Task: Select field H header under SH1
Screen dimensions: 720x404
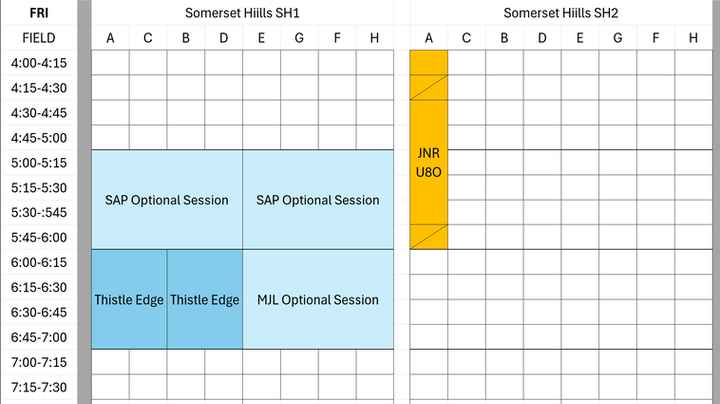Action: pyautogui.click(x=375, y=38)
